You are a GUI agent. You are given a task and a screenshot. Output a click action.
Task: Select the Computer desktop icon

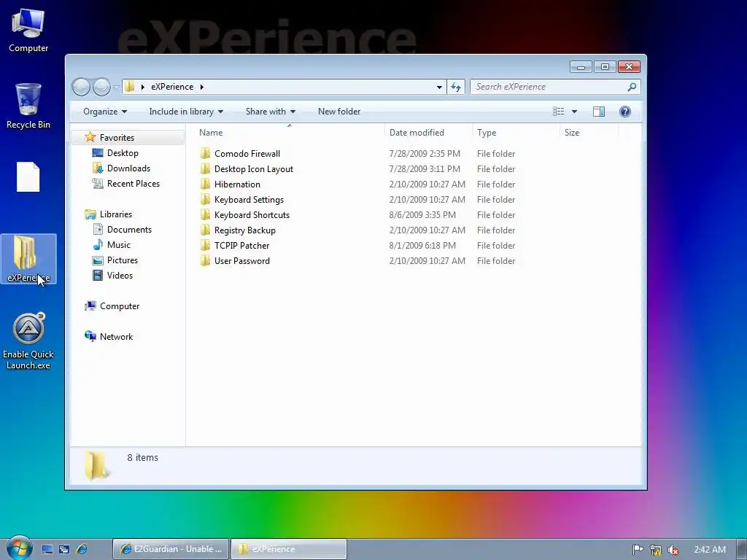(x=28, y=31)
